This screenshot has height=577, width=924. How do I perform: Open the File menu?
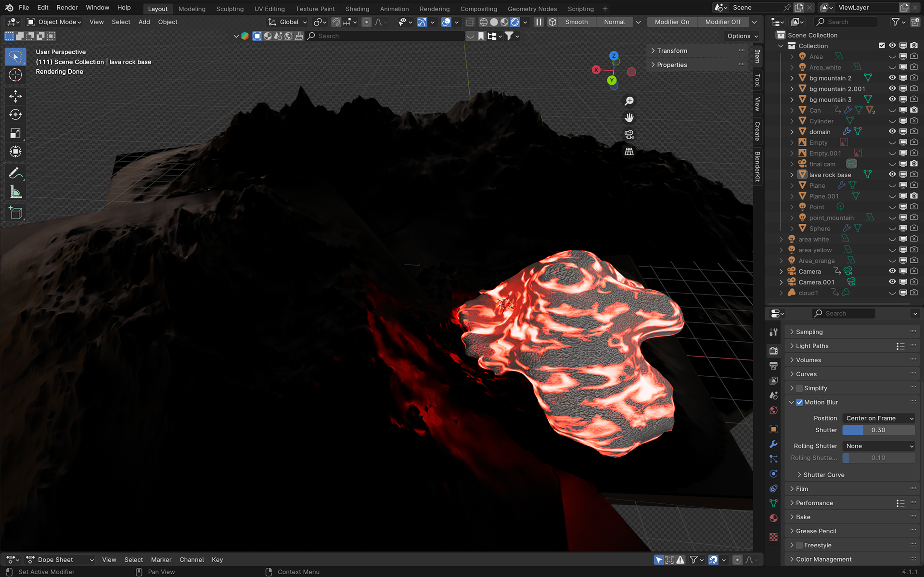pyautogui.click(x=24, y=8)
